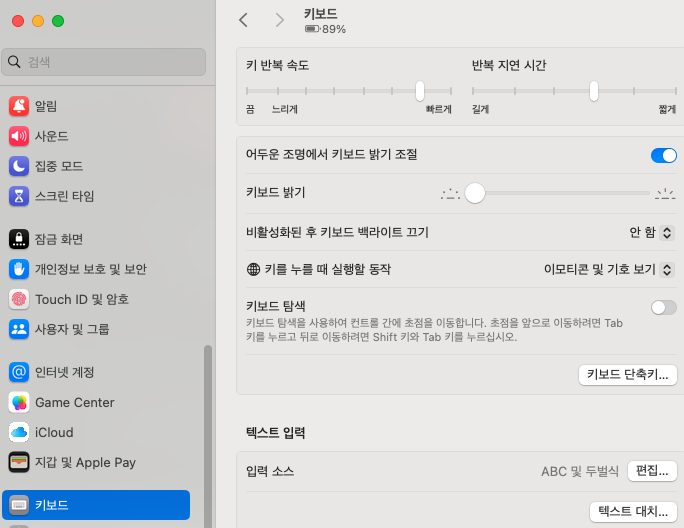Select 개인정보 보호 및 보안 in sidebar
The height and width of the screenshot is (528, 684).
(x=91, y=269)
